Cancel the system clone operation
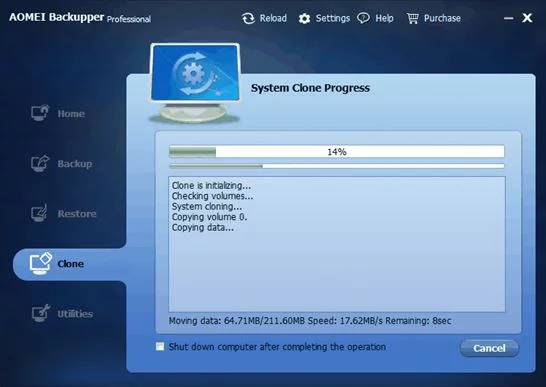The width and height of the screenshot is (546, 387). pyautogui.click(x=489, y=348)
